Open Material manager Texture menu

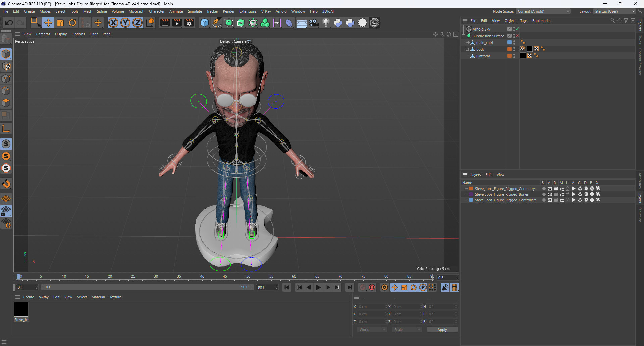[115, 297]
